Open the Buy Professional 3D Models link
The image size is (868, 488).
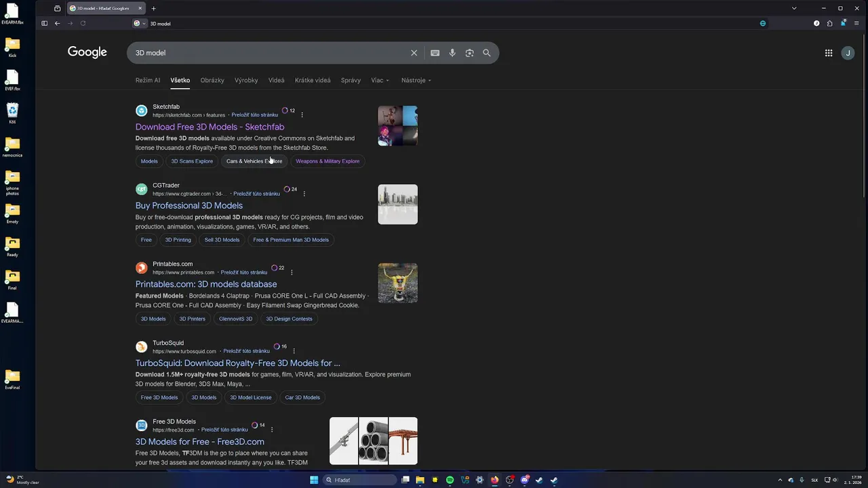(189, 205)
